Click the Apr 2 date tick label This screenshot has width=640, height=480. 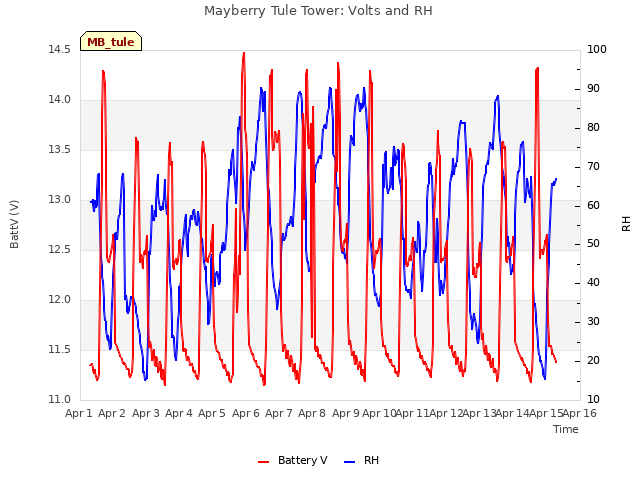(x=112, y=413)
